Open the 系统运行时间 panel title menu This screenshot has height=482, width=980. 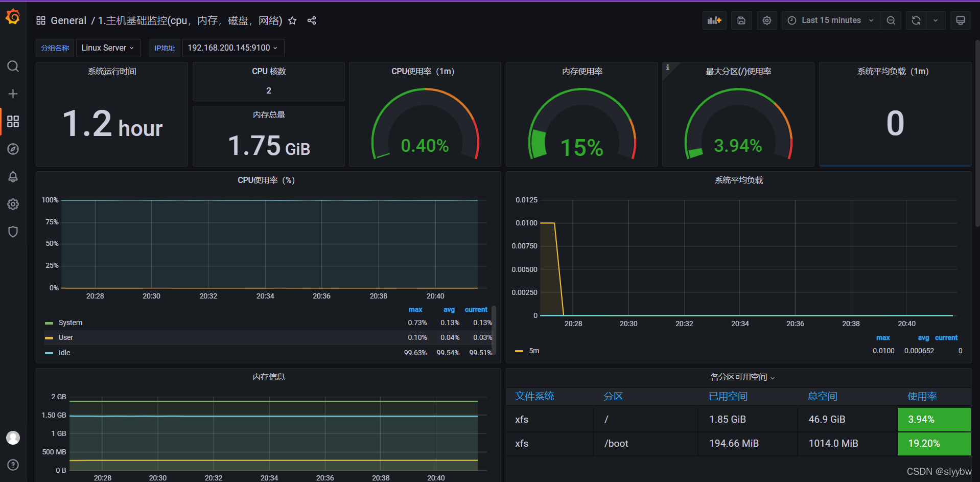click(x=112, y=71)
